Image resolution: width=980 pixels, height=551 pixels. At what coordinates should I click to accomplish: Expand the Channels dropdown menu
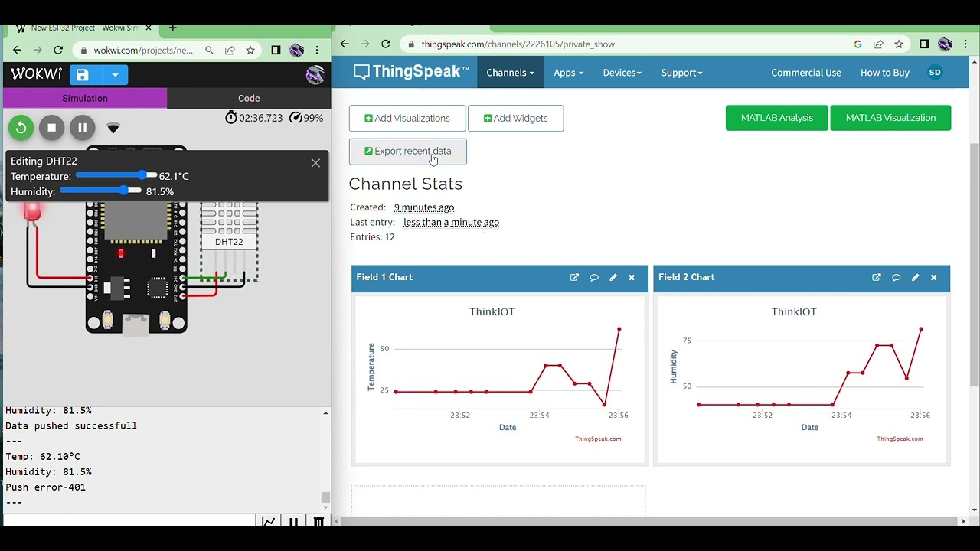pos(511,73)
